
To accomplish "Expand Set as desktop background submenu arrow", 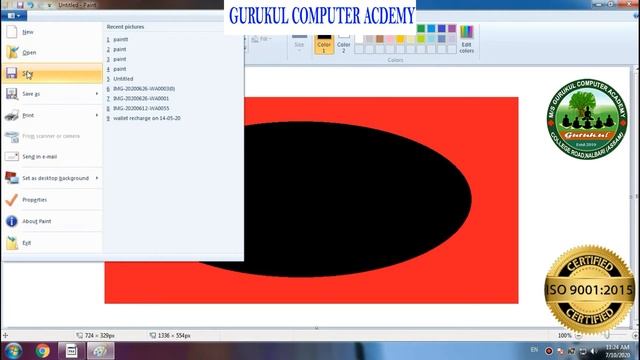I will (x=97, y=178).
